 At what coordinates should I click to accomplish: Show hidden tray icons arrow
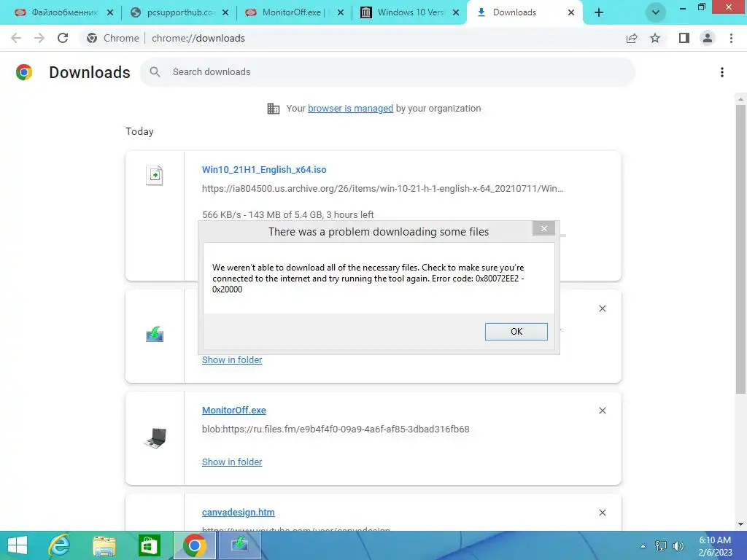(643, 545)
